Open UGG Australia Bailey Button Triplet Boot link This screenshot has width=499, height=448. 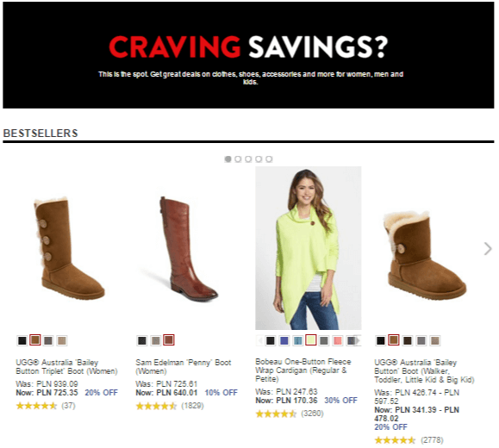67,367
